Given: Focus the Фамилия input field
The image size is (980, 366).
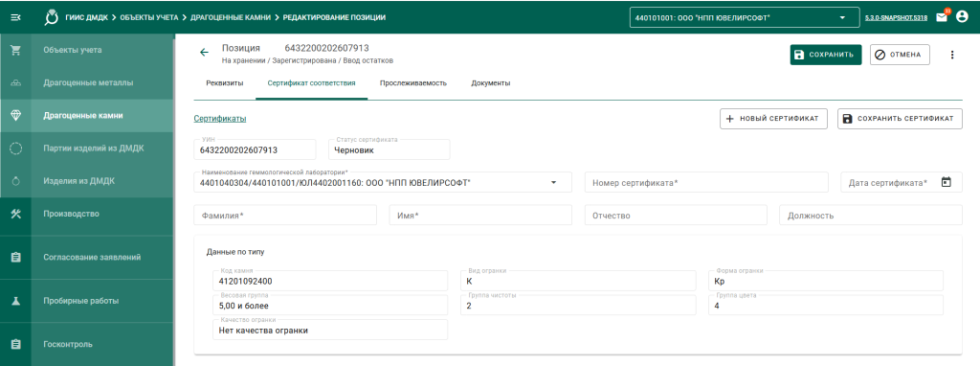Looking at the screenshot, I should click(x=285, y=215).
